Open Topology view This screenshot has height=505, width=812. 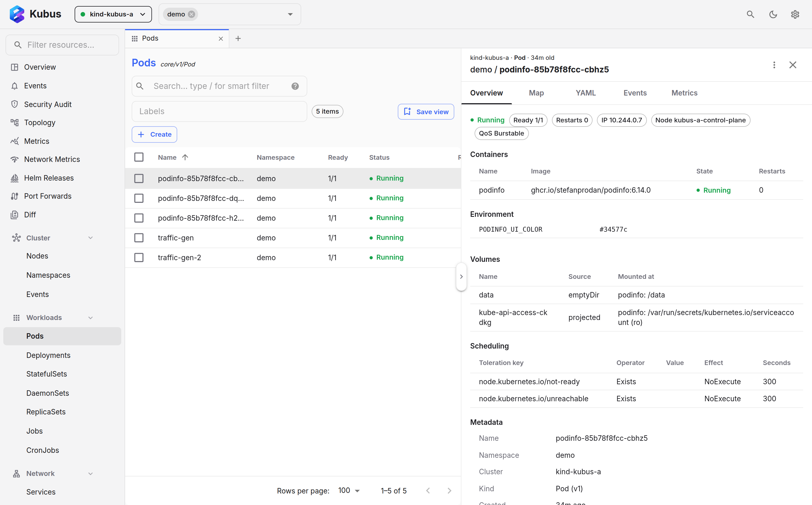tap(62, 123)
